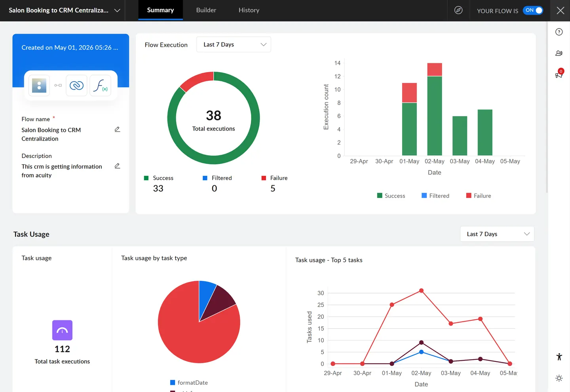Click the 03-May green bar

pyautogui.click(x=460, y=136)
